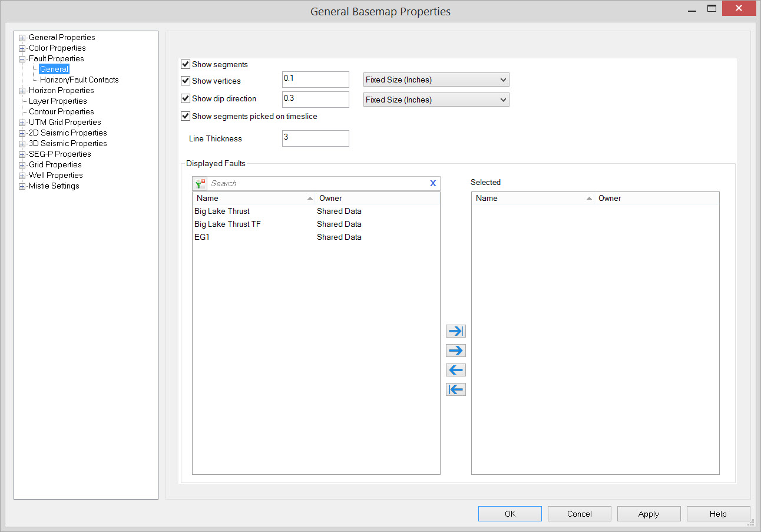Open the dip direction size dropdown
761x532 pixels.
point(436,100)
